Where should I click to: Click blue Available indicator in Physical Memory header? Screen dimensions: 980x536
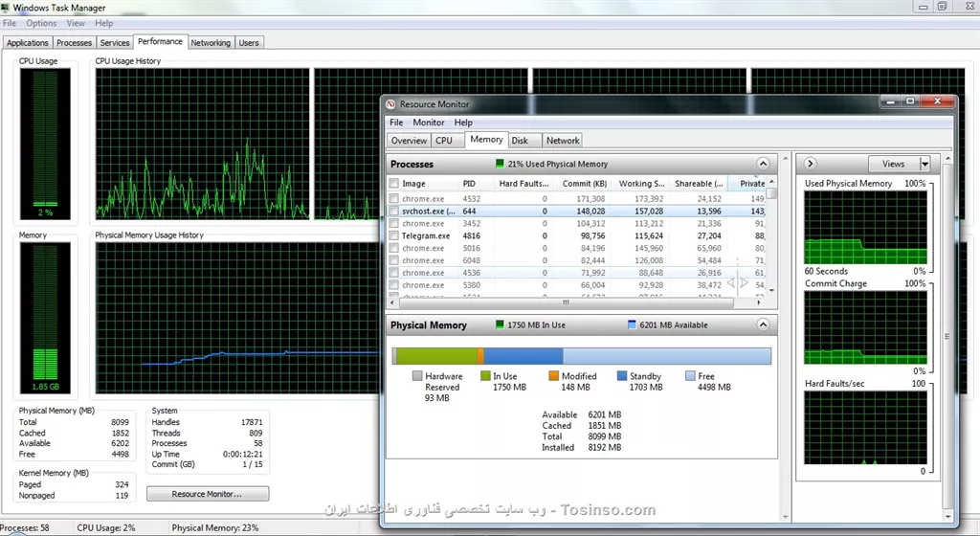click(632, 324)
